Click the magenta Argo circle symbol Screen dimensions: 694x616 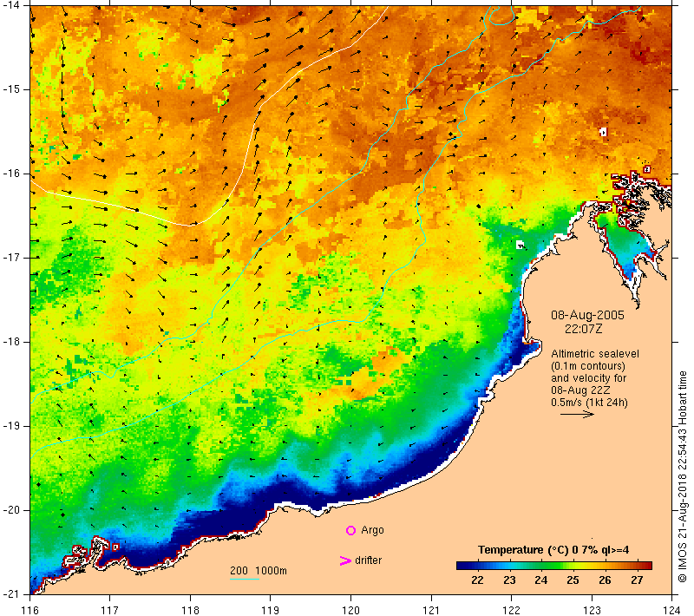tap(350, 530)
